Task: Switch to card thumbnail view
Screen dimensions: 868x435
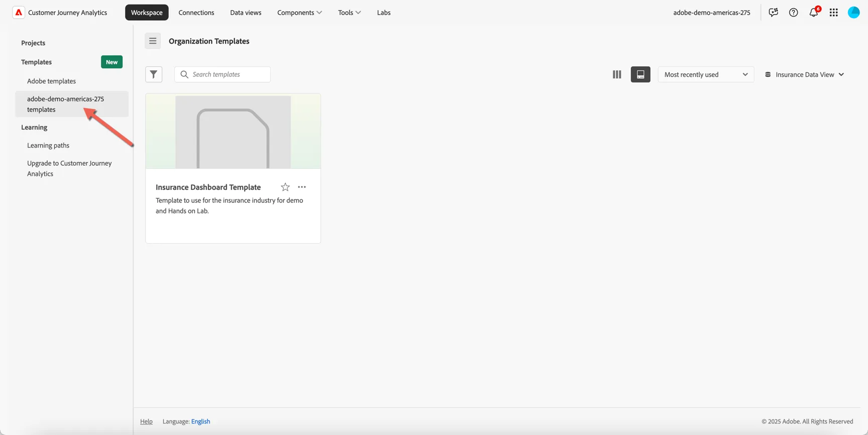Action: 640,74
